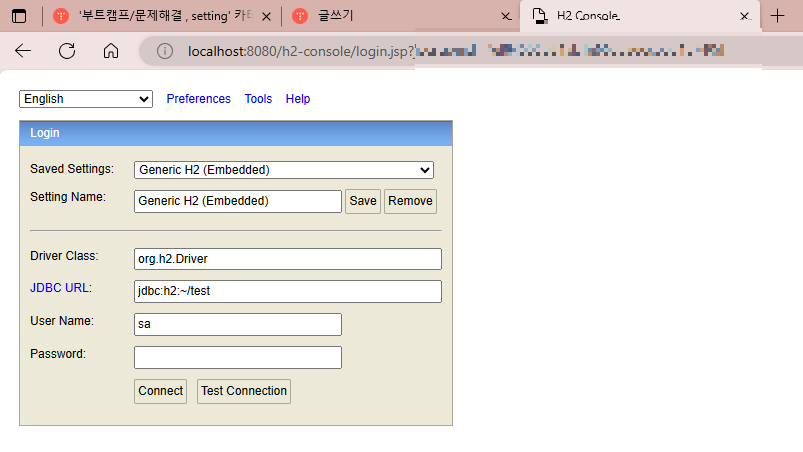Reload the page with refresh icon
This screenshot has height=452, width=803.
(67, 51)
